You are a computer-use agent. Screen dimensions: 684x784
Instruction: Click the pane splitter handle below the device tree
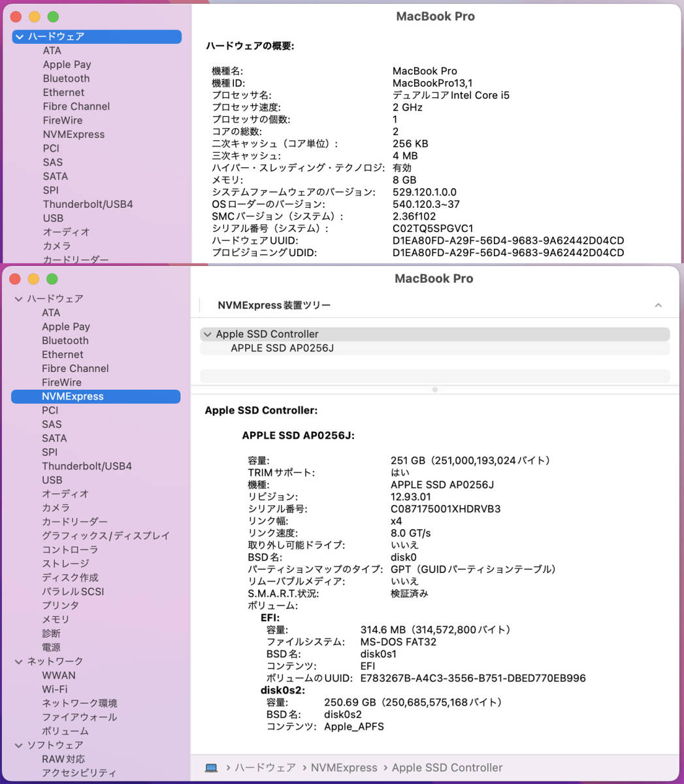pyautogui.click(x=435, y=389)
